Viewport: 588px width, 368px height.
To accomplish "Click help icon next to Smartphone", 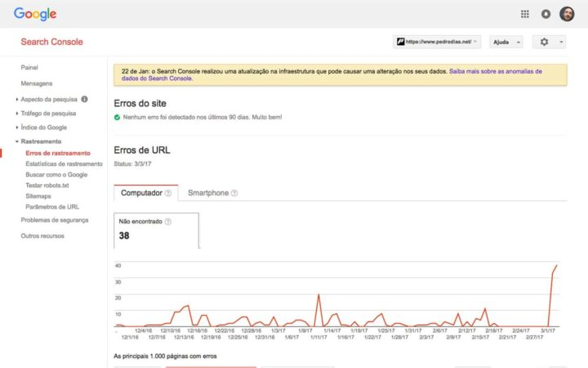I will [234, 193].
